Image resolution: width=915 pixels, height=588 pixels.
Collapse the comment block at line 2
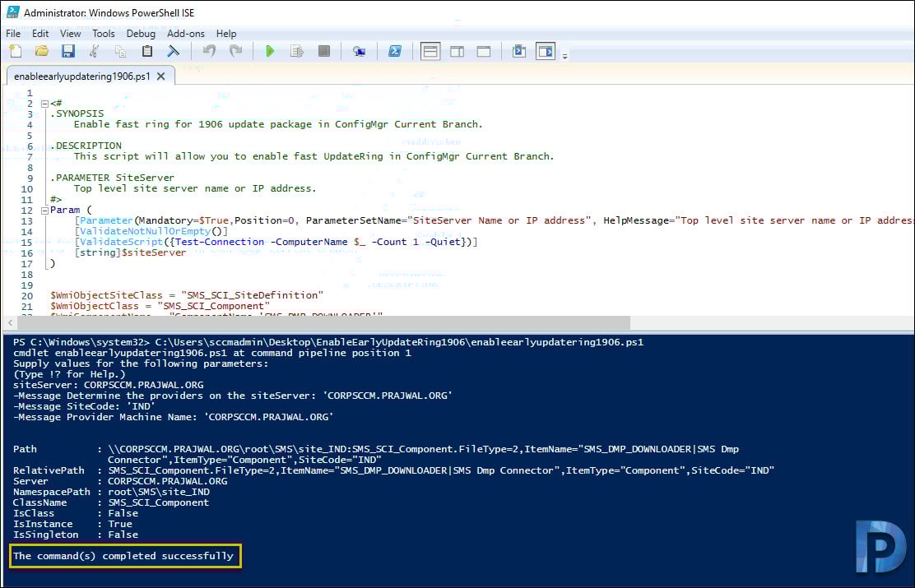point(44,104)
